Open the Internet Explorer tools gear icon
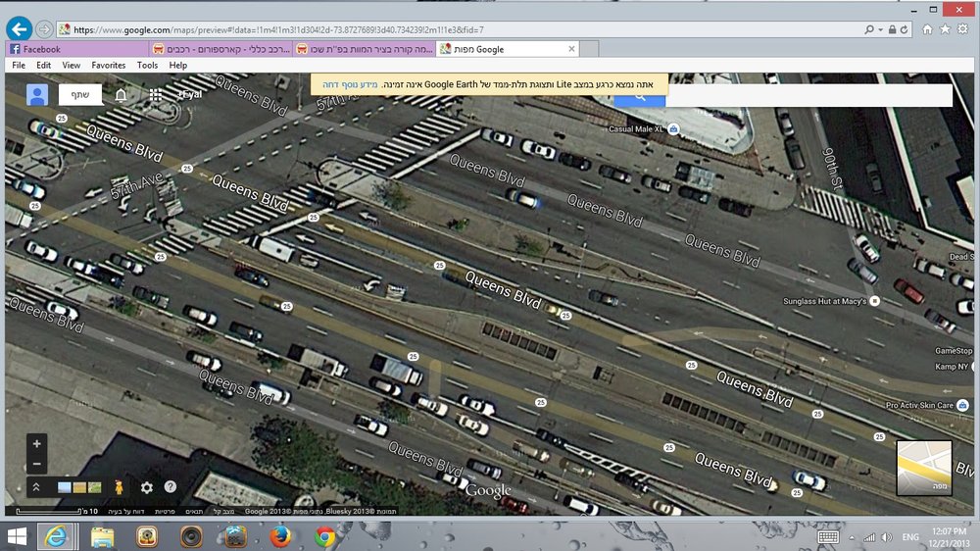Image resolution: width=980 pixels, height=551 pixels. [963, 29]
